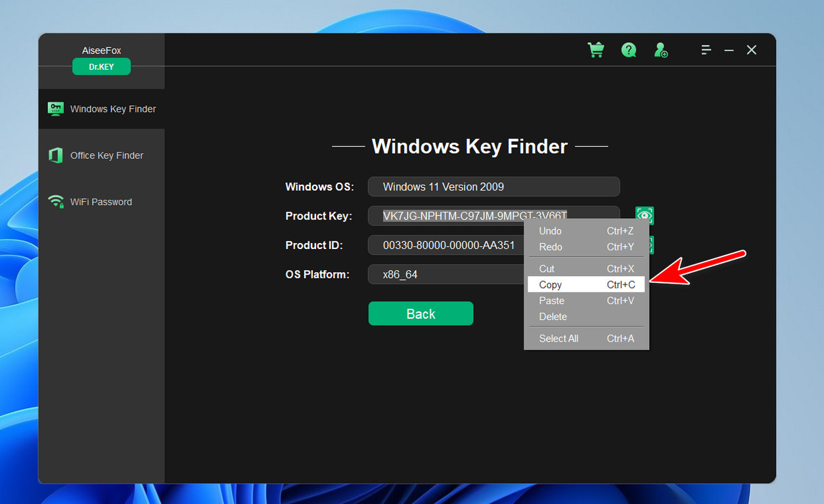Open the hamburger menu icon
This screenshot has width=824, height=504.
(706, 49)
